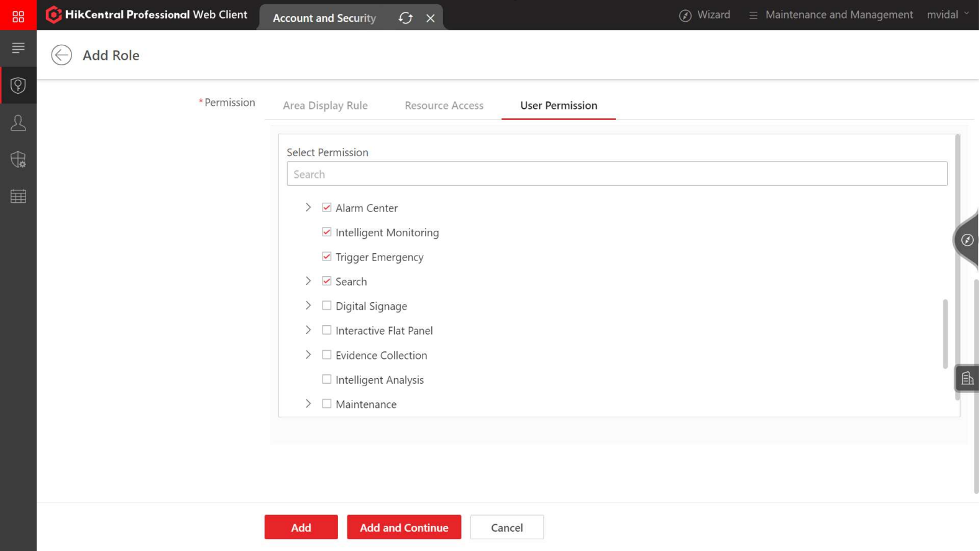The height and width of the screenshot is (551, 980).
Task: Refresh the Account and Security tab
Action: pyautogui.click(x=406, y=18)
